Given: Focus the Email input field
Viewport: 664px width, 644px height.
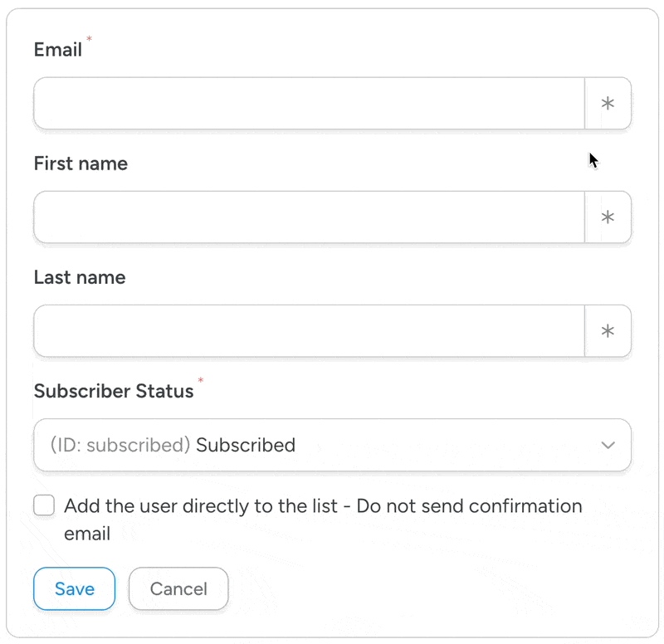Looking at the screenshot, I should coord(309,104).
